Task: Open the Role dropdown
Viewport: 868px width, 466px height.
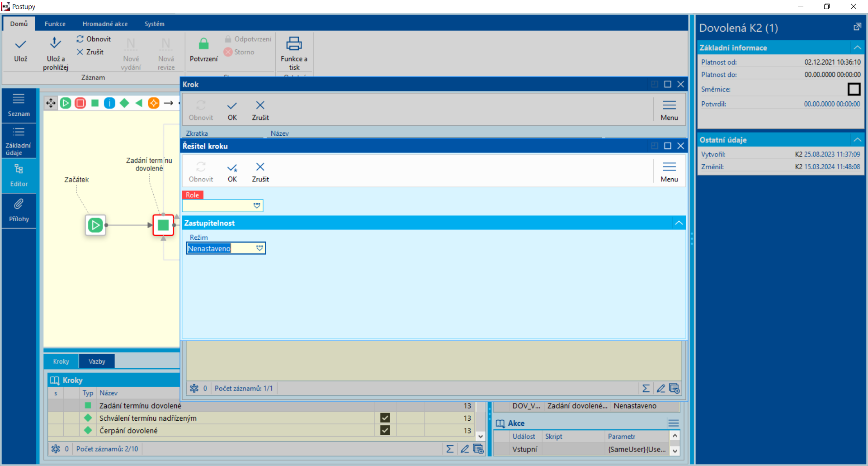Action: (x=257, y=205)
